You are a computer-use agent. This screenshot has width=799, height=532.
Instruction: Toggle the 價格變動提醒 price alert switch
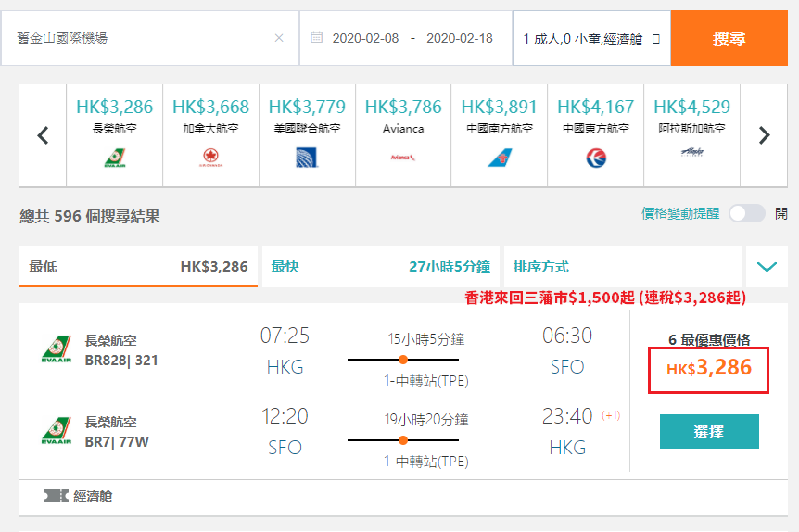746,213
